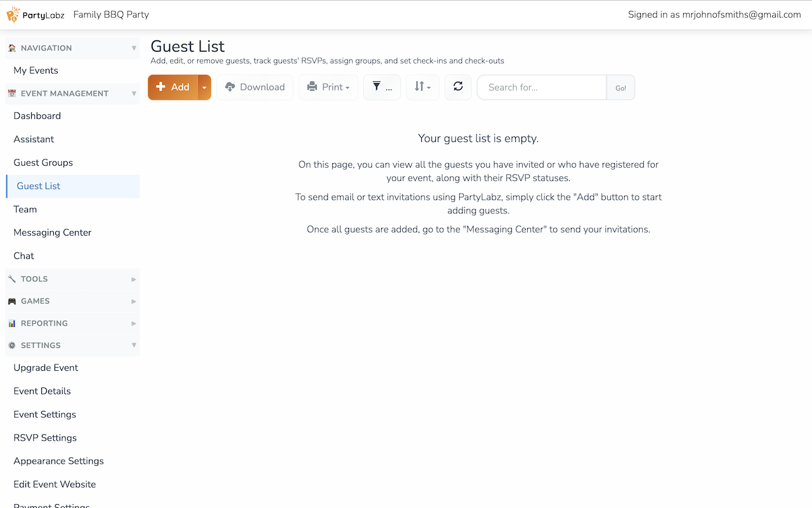Click the guest search input field
Viewport: 812px width, 508px height.
tap(542, 88)
